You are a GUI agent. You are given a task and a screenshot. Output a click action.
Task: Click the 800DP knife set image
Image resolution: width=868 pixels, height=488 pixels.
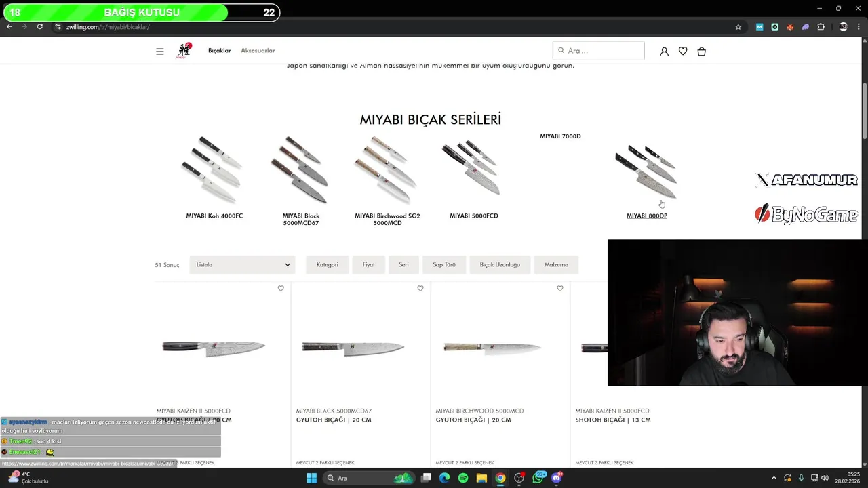click(646, 171)
